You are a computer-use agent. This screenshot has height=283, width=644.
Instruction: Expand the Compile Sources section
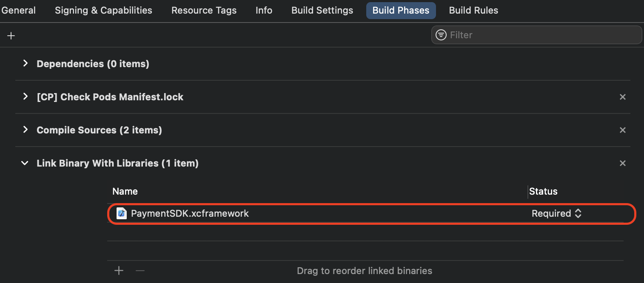coord(26,130)
